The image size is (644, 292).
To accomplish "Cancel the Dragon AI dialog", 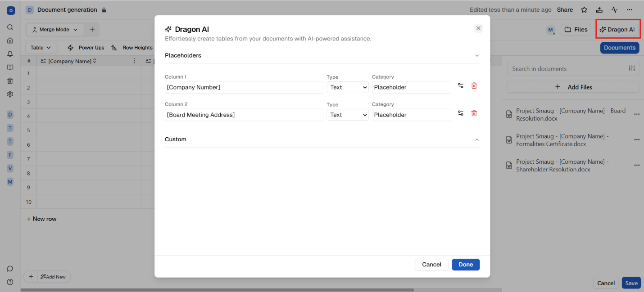I will [x=431, y=265].
